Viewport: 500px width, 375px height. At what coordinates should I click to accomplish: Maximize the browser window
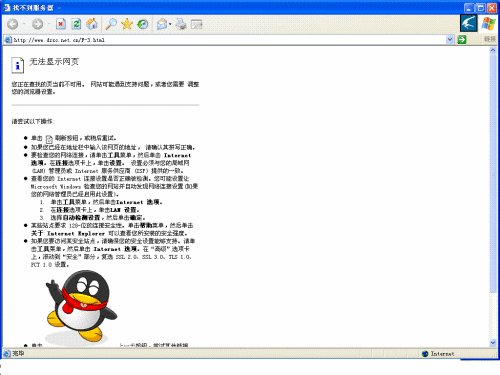coord(480,7)
